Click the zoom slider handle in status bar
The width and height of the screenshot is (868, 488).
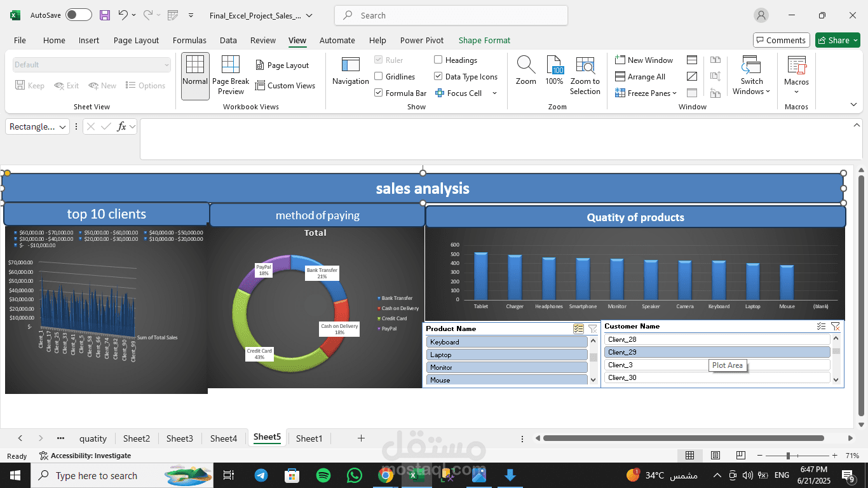coord(788,456)
